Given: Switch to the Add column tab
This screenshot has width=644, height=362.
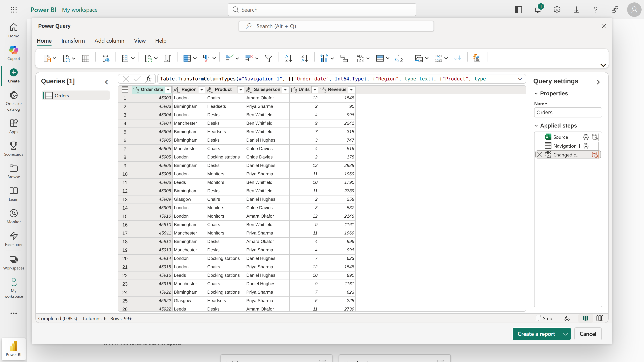Looking at the screenshot, I should pyautogui.click(x=109, y=41).
